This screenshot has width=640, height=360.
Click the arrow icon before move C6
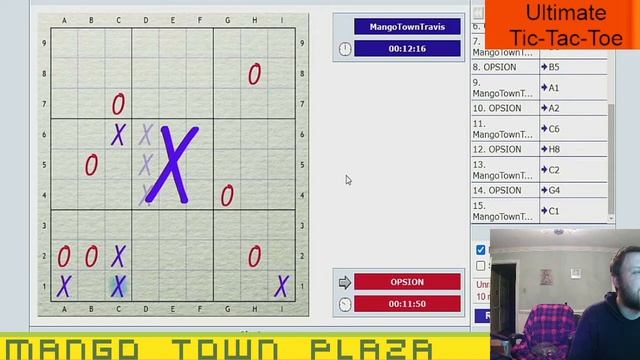coord(544,129)
